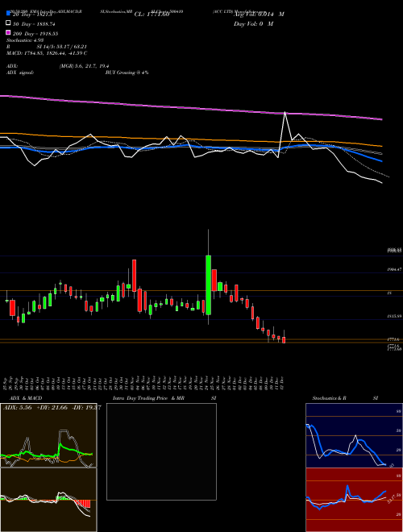Click the '(MGR) 5.6, 21.7, 19.4' ADX values
The image size is (403, 532).
(84, 66)
